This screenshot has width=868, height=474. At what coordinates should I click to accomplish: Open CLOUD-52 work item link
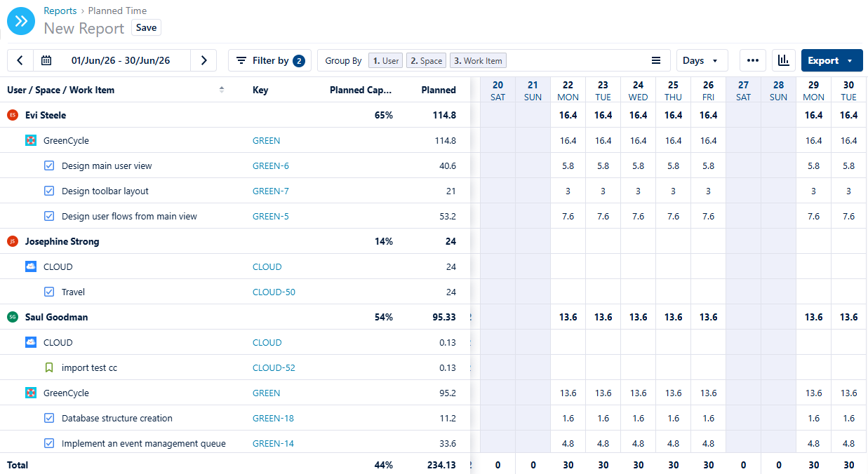click(274, 367)
